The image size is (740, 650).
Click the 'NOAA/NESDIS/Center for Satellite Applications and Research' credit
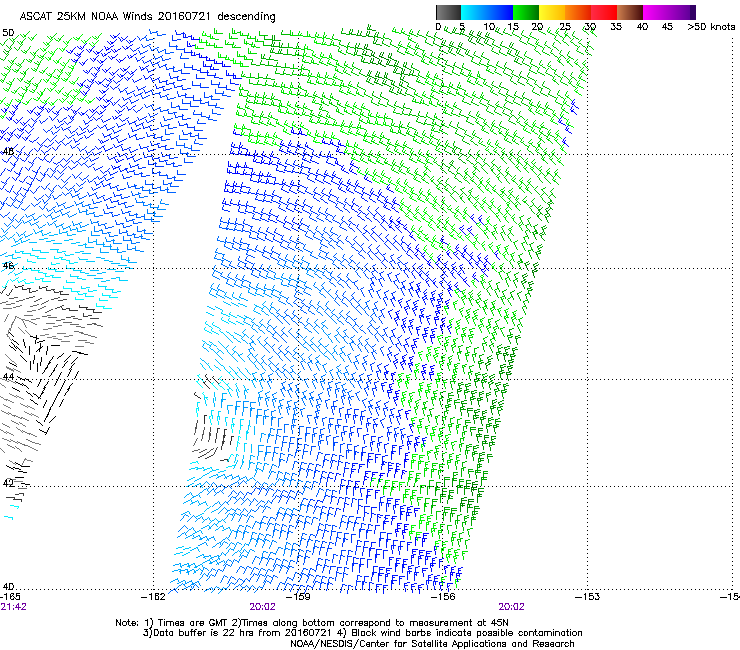click(x=432, y=644)
